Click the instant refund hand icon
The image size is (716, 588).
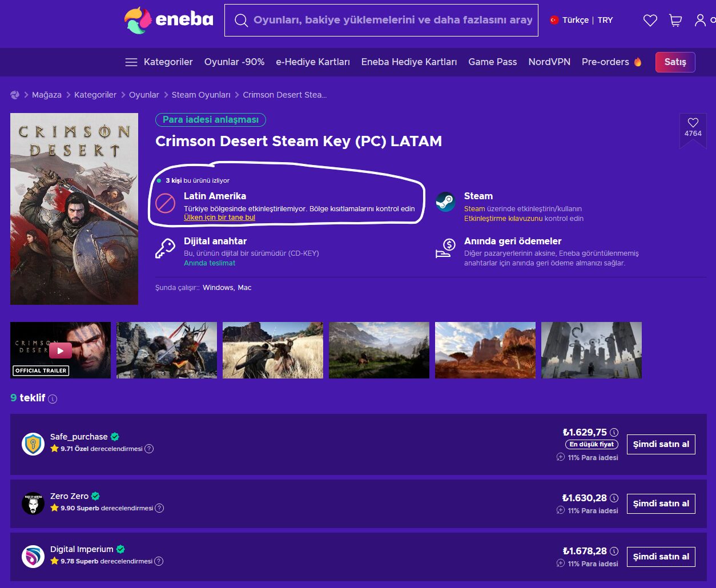point(445,248)
